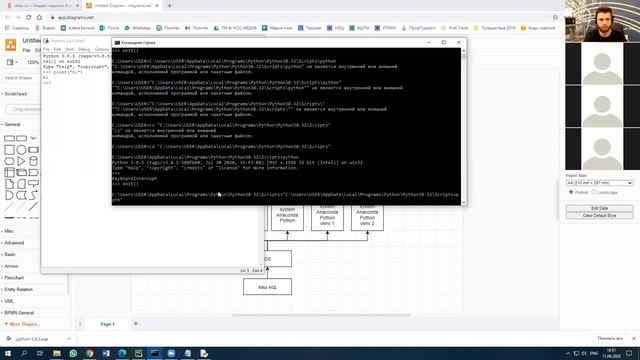The width and height of the screenshot is (640, 360).
Task: Select the triangle shape in General
Action: (x=21, y=161)
